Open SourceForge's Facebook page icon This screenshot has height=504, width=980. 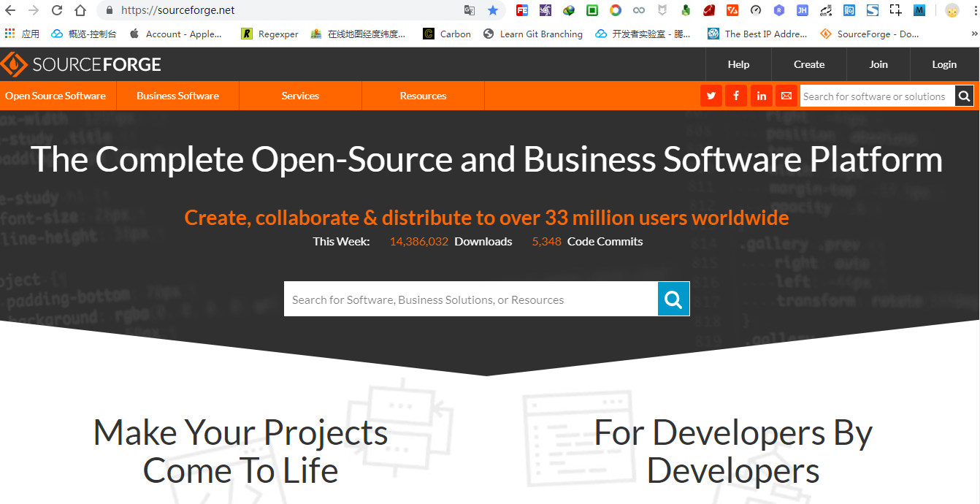click(x=736, y=96)
